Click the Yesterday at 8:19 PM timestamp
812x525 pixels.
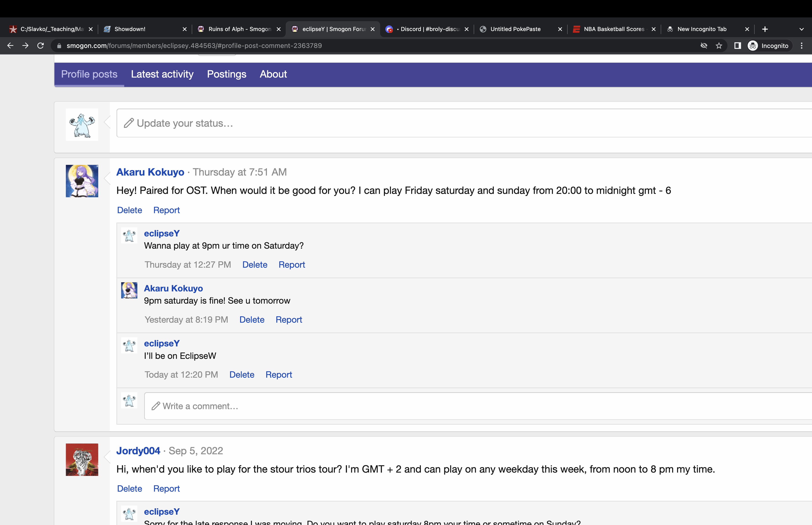(186, 320)
